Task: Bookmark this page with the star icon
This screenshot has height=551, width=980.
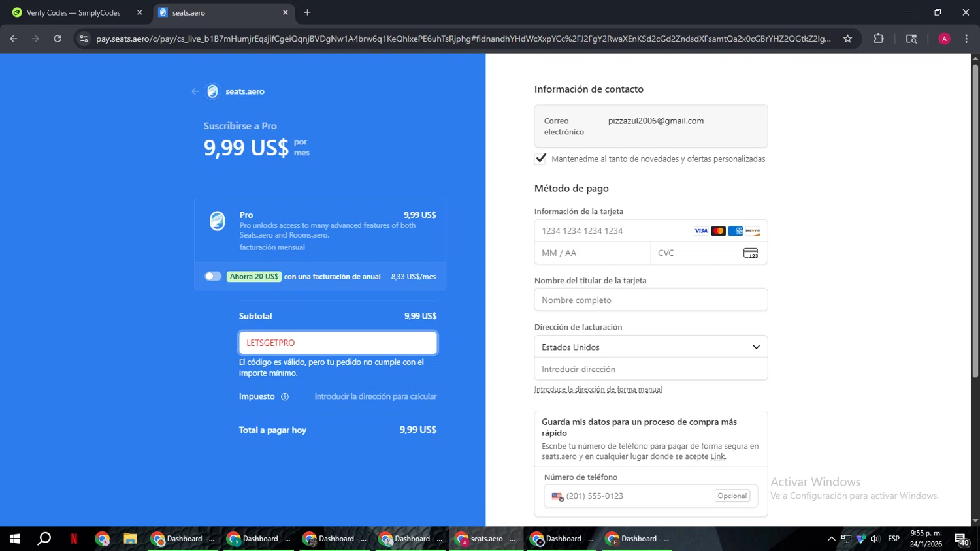Action: click(847, 39)
